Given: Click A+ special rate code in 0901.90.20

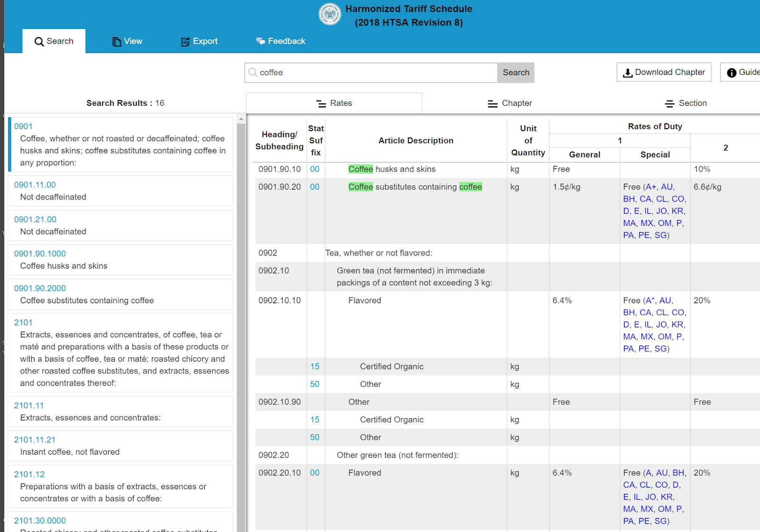Looking at the screenshot, I should pos(651,187).
